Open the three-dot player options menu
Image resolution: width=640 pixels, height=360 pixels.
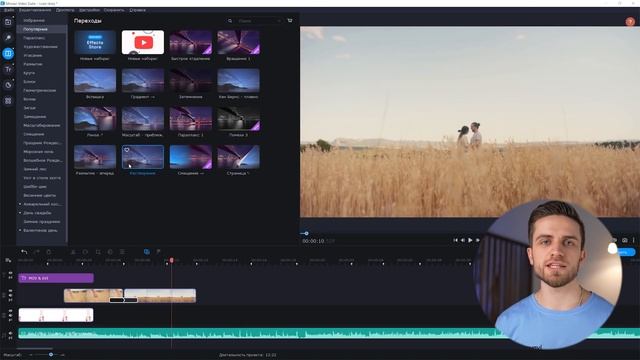point(633,240)
